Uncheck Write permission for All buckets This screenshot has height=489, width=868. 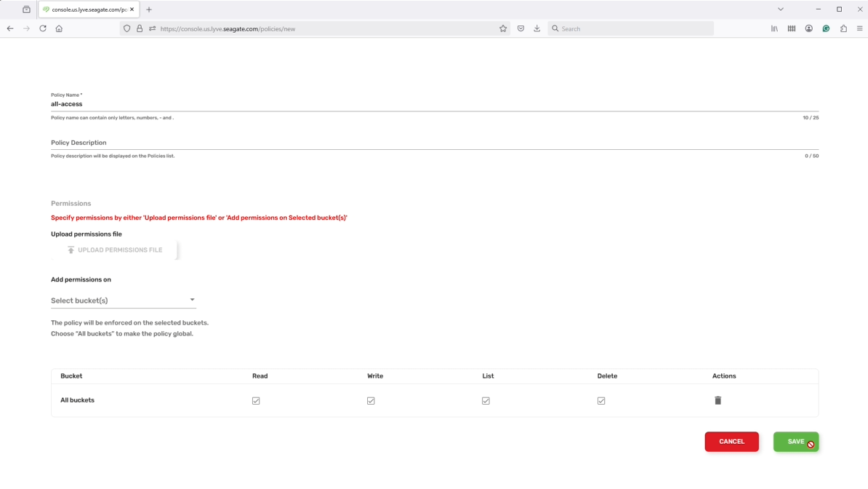pyautogui.click(x=371, y=401)
